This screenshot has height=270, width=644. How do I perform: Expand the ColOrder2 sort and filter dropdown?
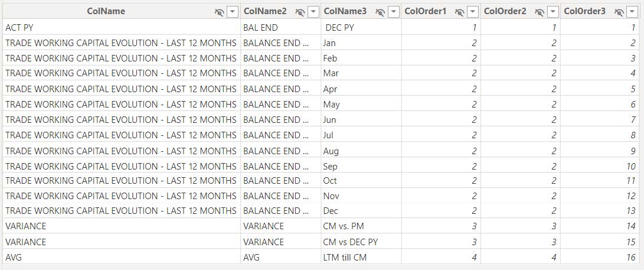[x=552, y=11]
